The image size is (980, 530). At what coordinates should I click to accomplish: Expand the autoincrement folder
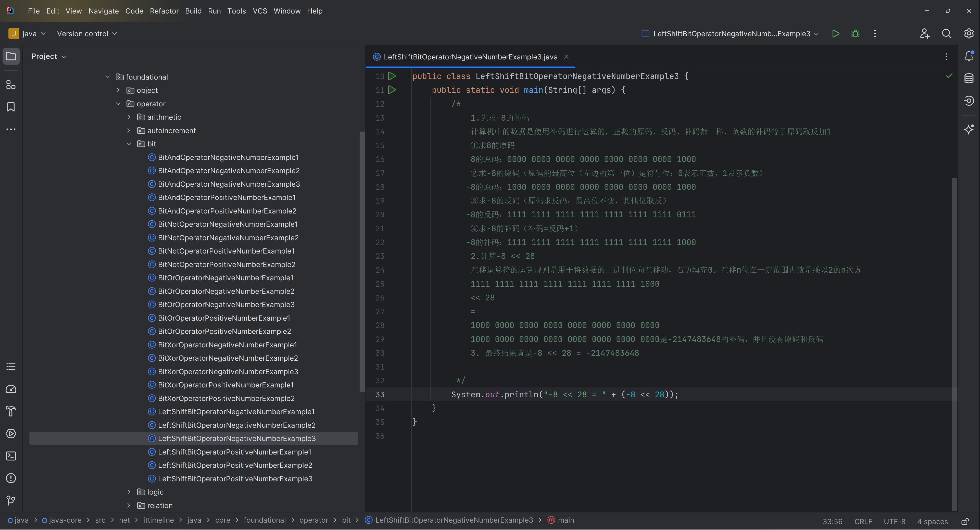pos(129,131)
